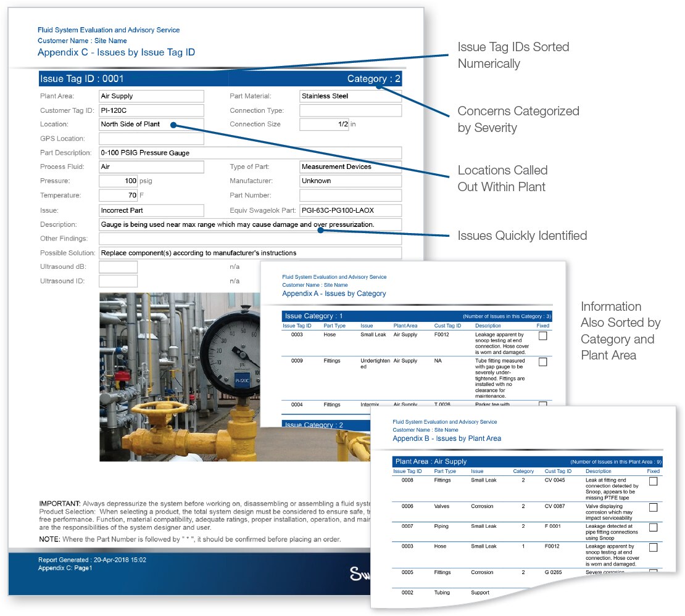Select the Temperature field showing 70

[x=118, y=195]
